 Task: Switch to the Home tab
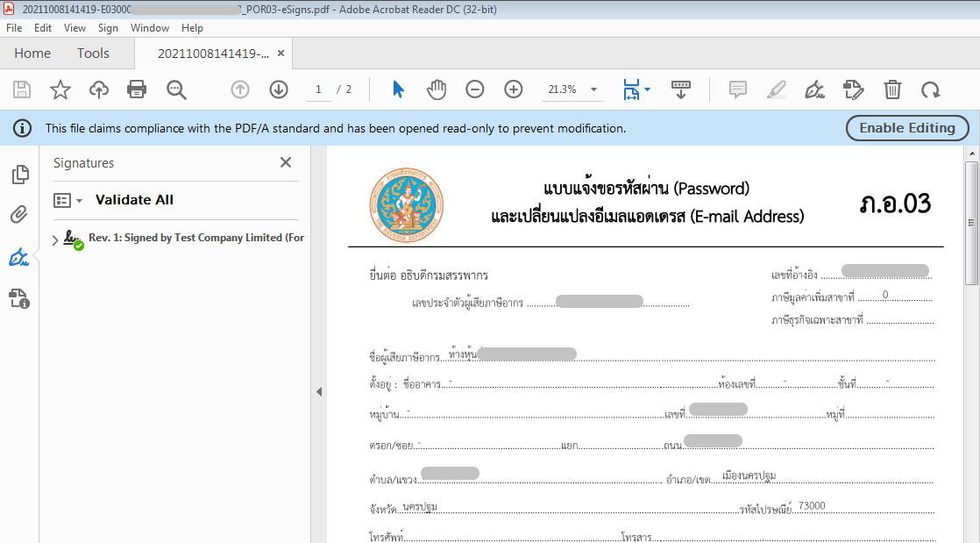(32, 54)
